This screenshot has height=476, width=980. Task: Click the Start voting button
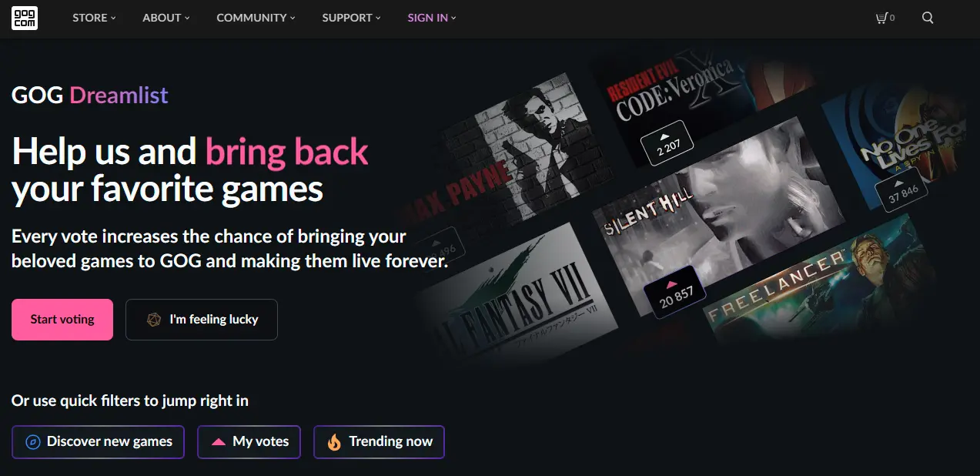tap(62, 320)
